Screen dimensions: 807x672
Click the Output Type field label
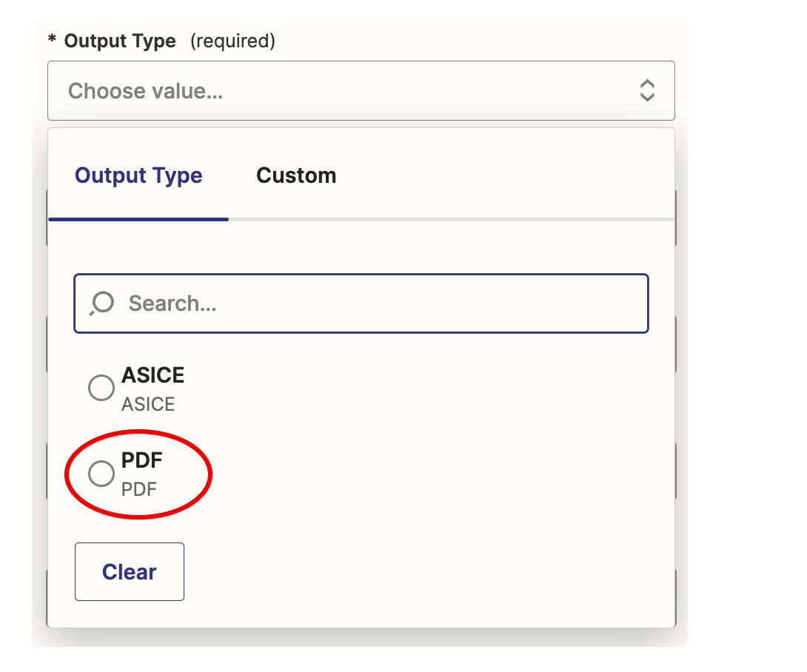coord(120,41)
